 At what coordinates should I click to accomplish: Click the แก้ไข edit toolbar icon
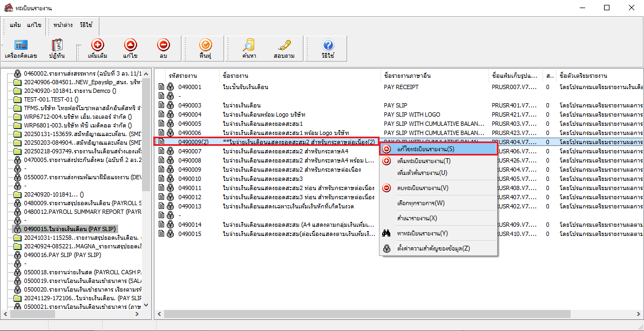(x=130, y=49)
